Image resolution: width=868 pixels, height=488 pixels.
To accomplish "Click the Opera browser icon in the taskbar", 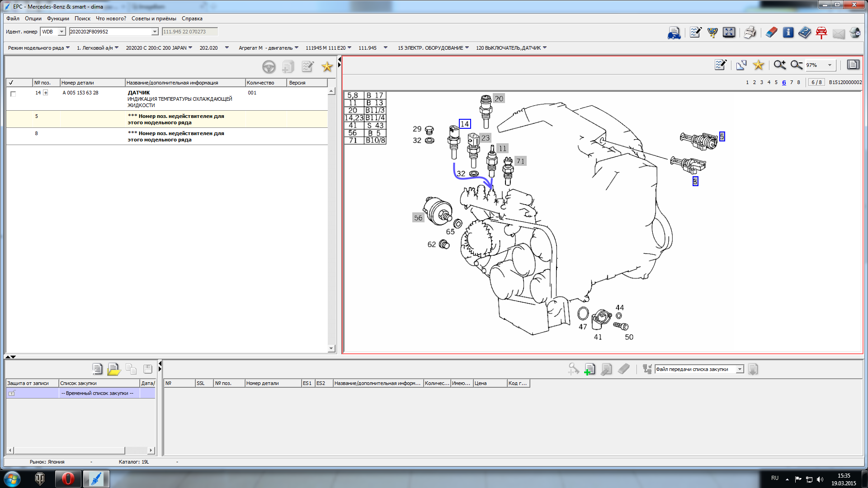I will click(x=68, y=479).
